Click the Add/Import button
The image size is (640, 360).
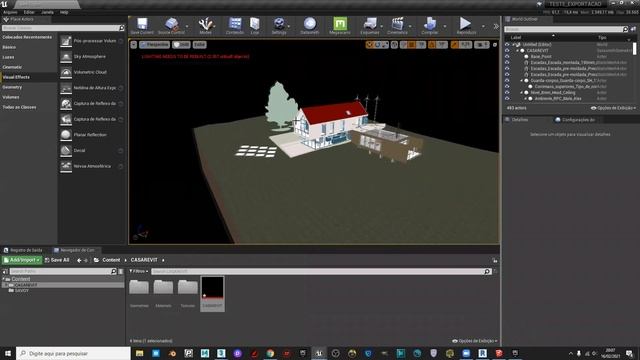pyautogui.click(x=22, y=260)
